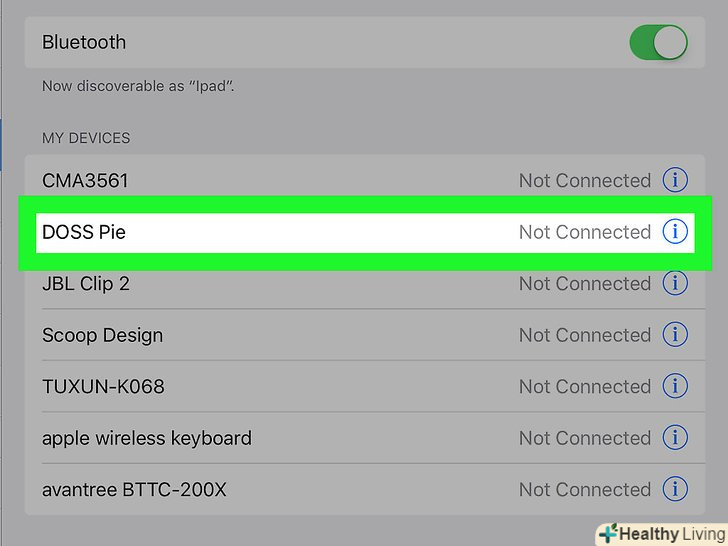
Task: Tap Not Connected beside JBL Clip 2
Action: (584, 284)
